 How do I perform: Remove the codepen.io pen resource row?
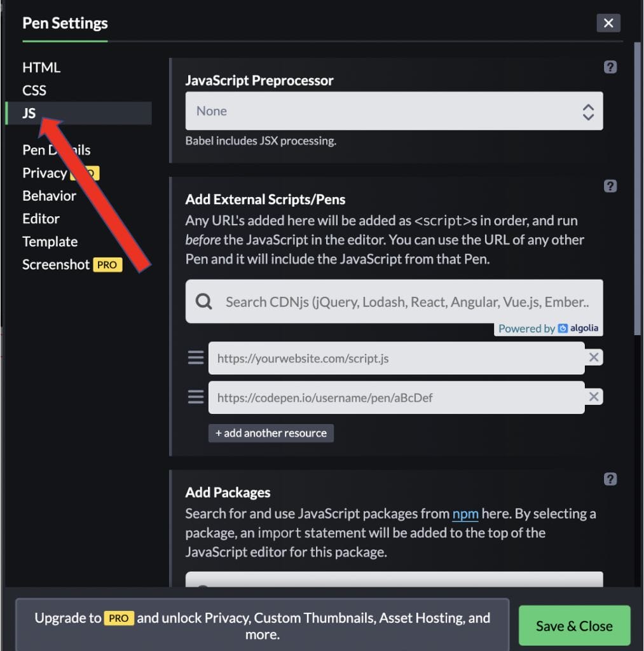594,397
